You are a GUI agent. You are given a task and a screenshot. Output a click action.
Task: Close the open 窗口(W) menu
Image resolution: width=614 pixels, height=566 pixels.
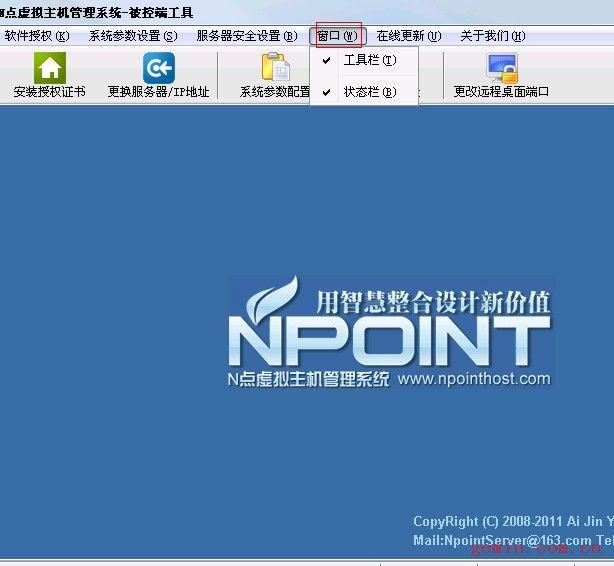[x=338, y=36]
